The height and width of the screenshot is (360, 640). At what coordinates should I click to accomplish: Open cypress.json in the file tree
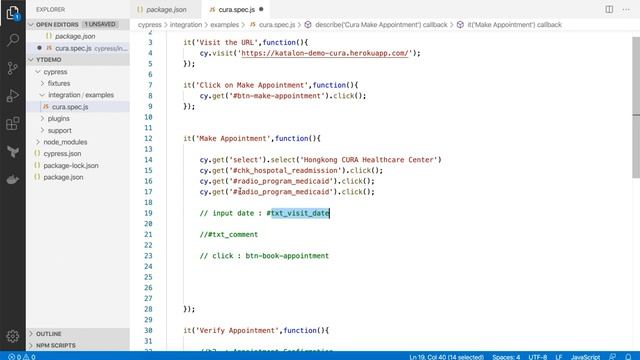[x=62, y=154]
